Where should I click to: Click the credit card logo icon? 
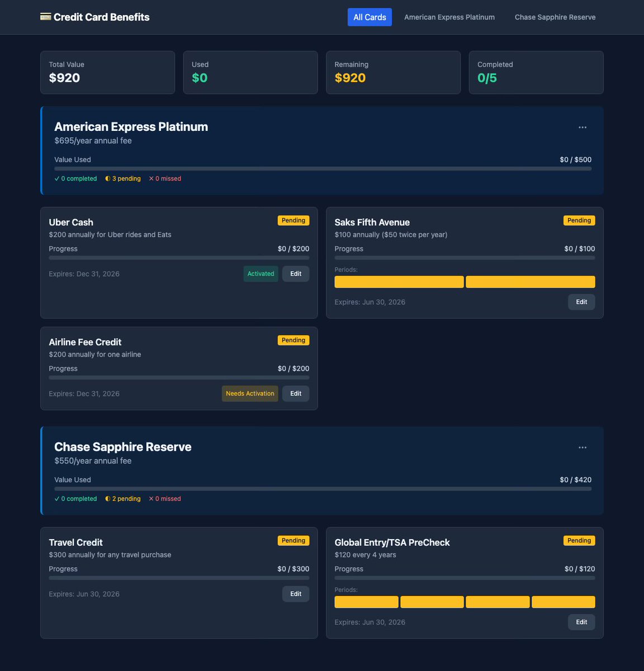coord(45,17)
